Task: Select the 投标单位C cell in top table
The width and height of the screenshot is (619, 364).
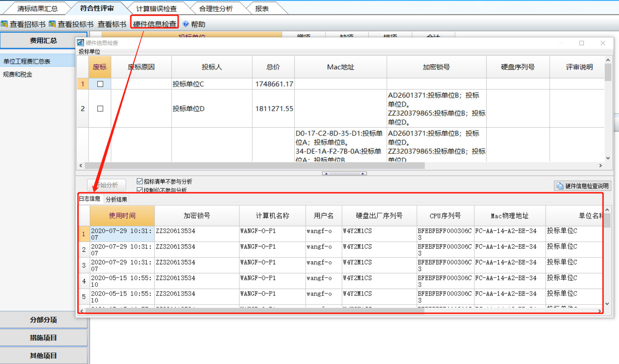Action: pos(212,84)
